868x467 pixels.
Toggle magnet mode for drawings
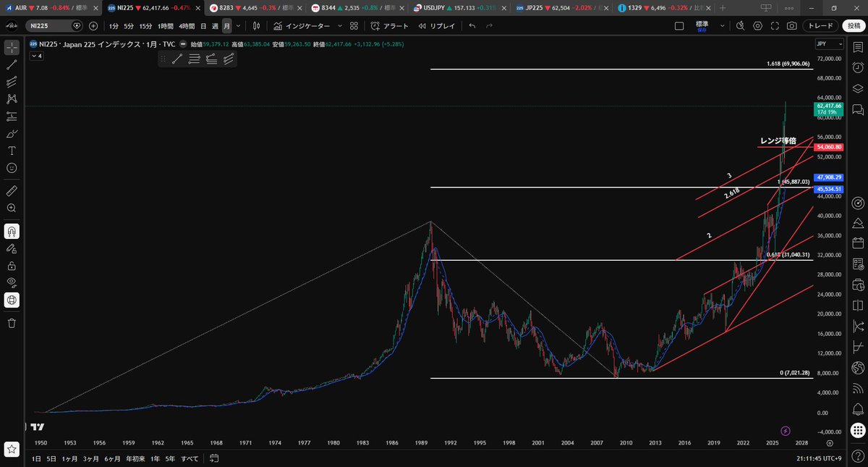click(12, 232)
